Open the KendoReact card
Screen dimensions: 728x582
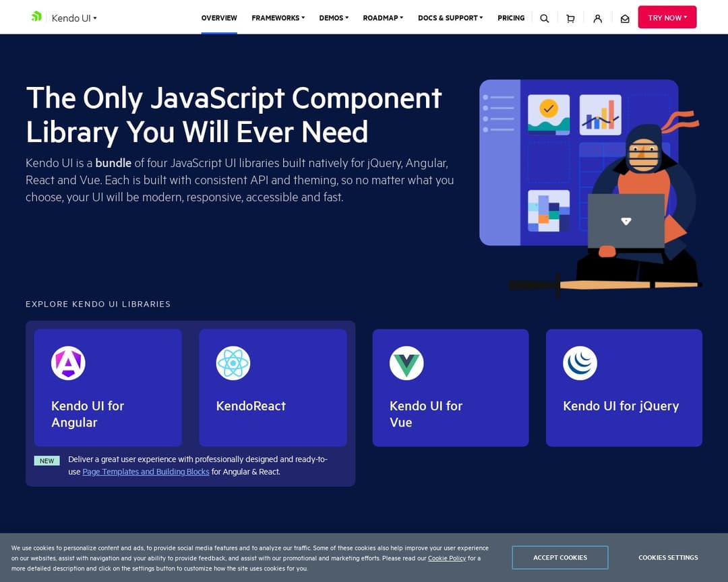coord(273,388)
